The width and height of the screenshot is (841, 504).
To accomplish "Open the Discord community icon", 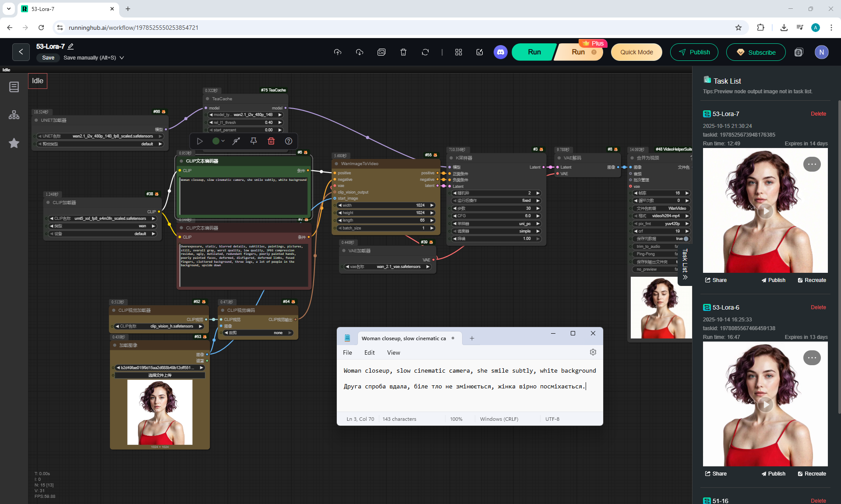I will pyautogui.click(x=500, y=52).
